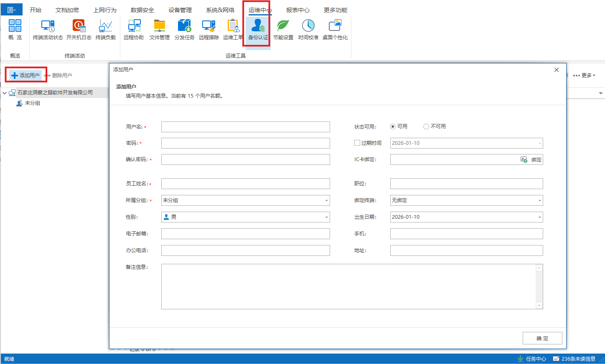Open 节能设置 energy saving settings
This screenshot has width=605, height=364.
(x=283, y=29)
